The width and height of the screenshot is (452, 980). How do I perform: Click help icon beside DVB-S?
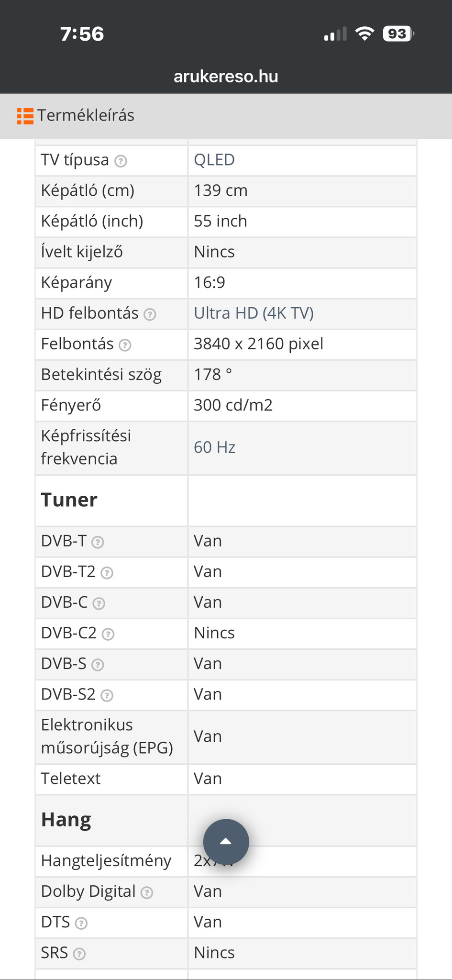point(98,665)
